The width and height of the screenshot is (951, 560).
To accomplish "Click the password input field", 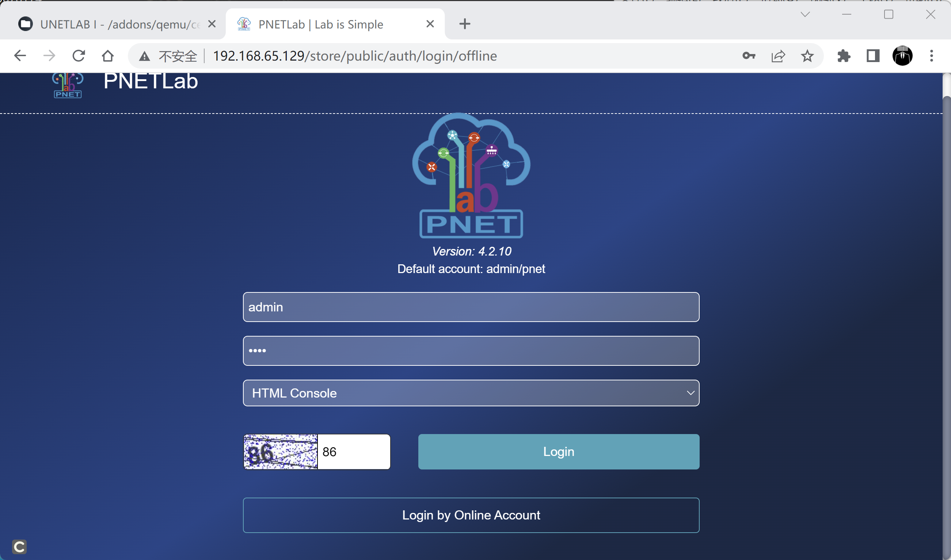I will tap(471, 350).
